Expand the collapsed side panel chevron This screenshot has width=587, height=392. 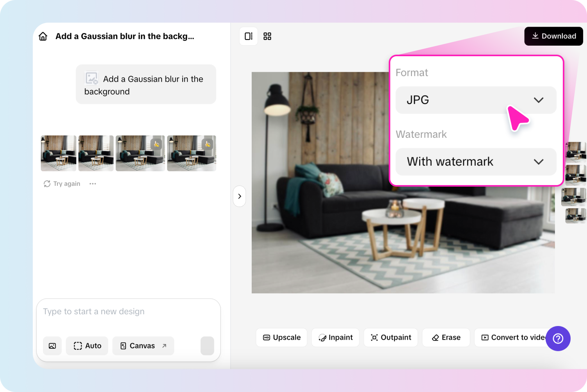click(x=239, y=196)
